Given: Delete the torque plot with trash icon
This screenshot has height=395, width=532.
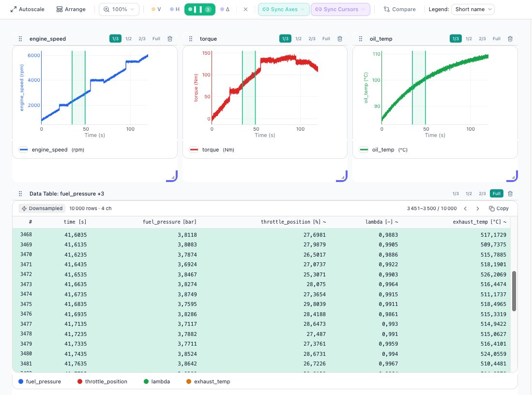Looking at the screenshot, I should click(x=340, y=39).
